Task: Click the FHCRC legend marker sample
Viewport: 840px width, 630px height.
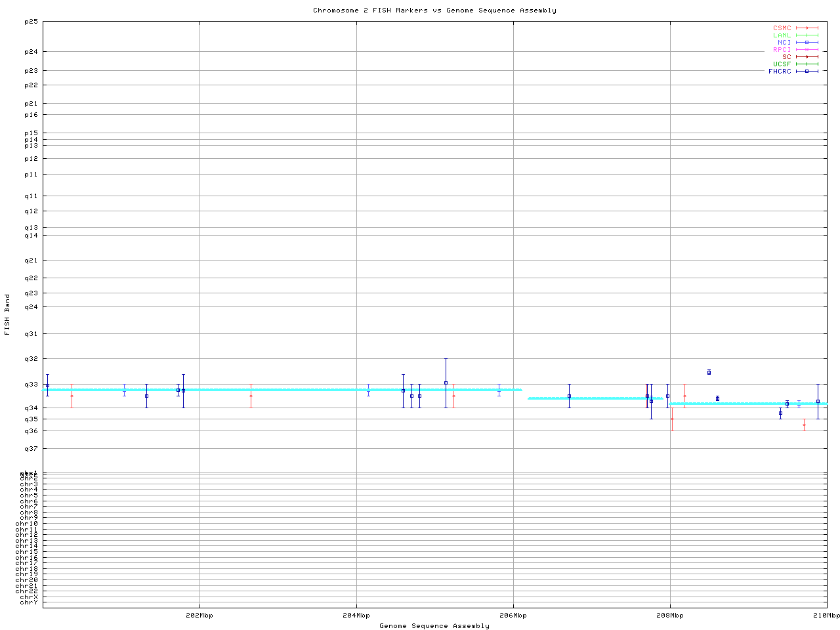Action: pyautogui.click(x=807, y=72)
